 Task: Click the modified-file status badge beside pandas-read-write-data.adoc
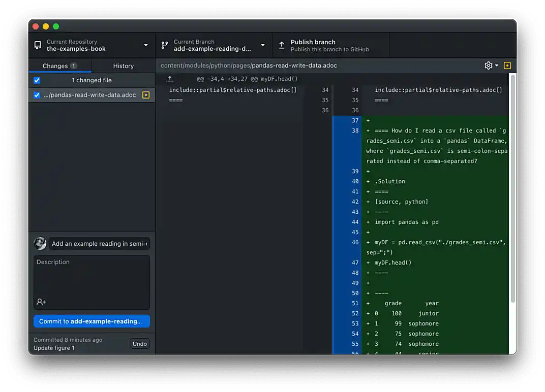tap(146, 95)
